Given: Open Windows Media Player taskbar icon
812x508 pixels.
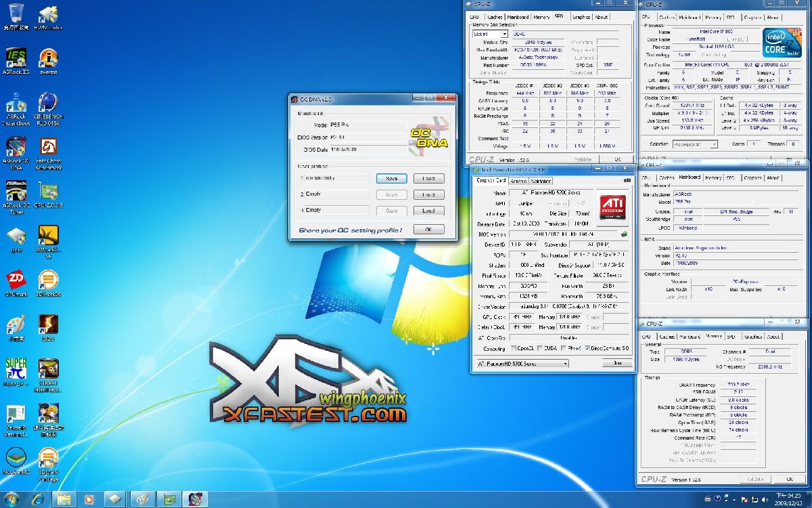Looking at the screenshot, I should click(89, 499).
